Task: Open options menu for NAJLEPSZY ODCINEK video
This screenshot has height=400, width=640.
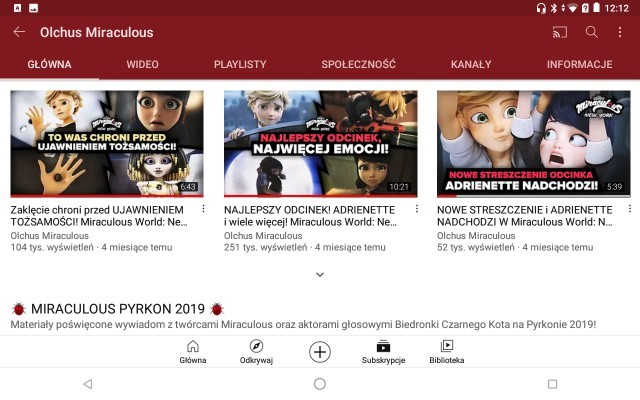Action: [417, 209]
